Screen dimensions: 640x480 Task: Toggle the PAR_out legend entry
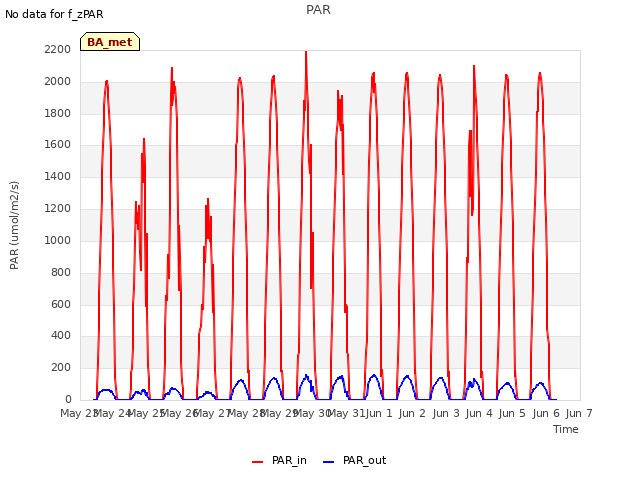(354, 460)
